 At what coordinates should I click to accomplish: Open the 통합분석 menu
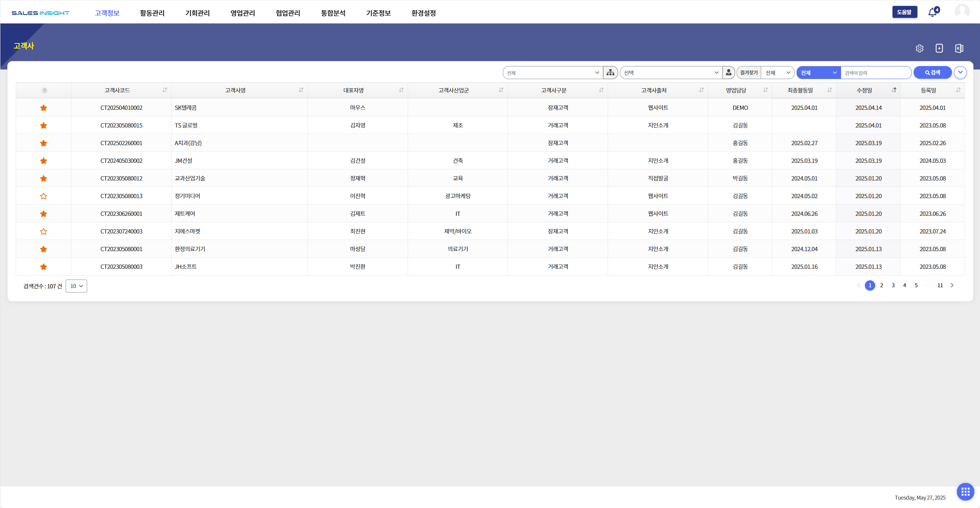point(333,13)
